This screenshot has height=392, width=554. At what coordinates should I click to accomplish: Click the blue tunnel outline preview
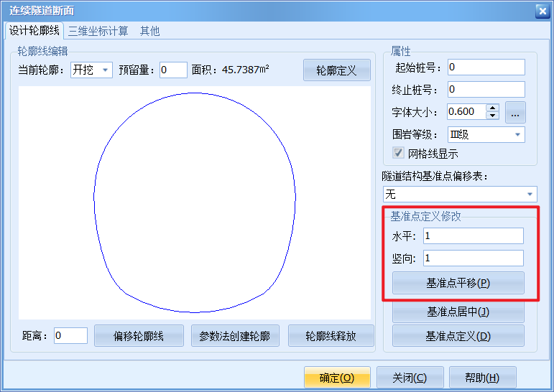click(195, 202)
